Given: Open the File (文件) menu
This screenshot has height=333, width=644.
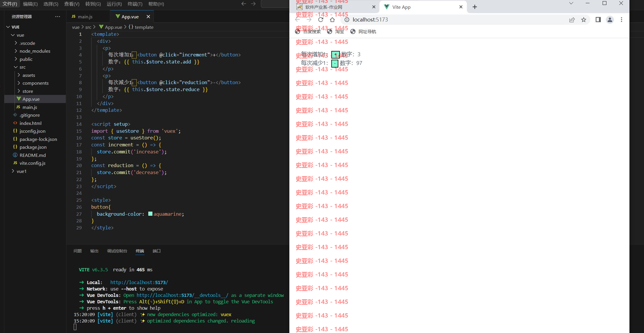Looking at the screenshot, I should pos(10,4).
